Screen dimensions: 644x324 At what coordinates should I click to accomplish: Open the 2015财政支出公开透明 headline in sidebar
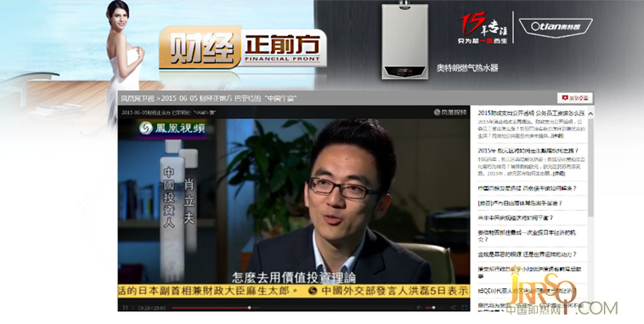coord(531,113)
